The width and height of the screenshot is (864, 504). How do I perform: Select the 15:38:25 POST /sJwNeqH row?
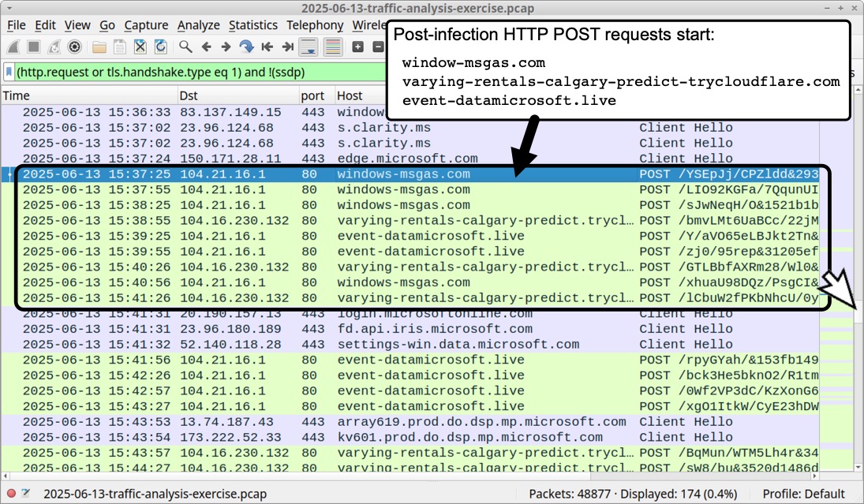pos(410,205)
